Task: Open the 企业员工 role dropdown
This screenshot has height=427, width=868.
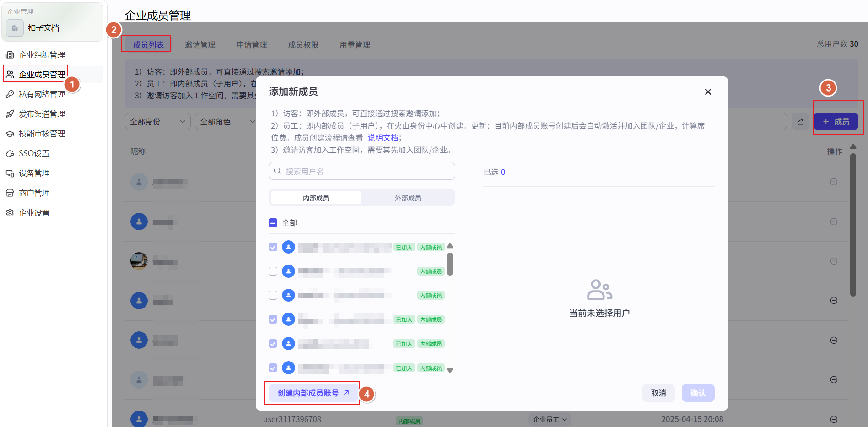Action: (x=550, y=420)
